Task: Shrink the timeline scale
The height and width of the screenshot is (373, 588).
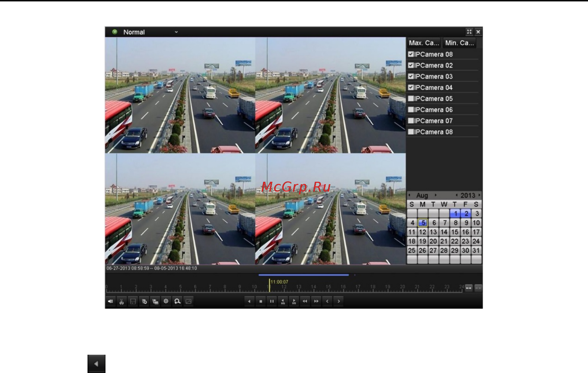Action: pos(478,288)
